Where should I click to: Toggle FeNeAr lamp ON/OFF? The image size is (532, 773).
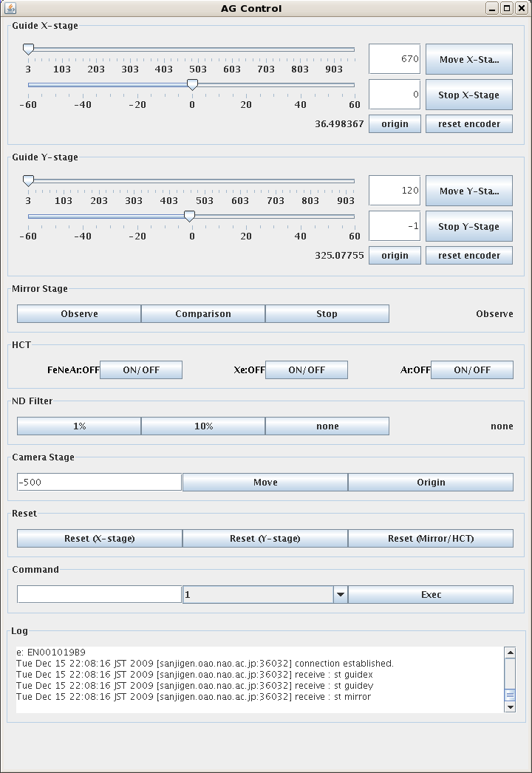pyautogui.click(x=141, y=370)
